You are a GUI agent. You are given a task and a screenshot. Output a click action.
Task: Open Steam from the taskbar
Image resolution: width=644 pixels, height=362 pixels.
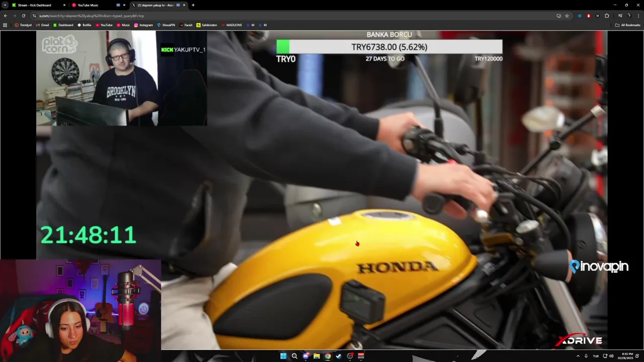point(339,356)
